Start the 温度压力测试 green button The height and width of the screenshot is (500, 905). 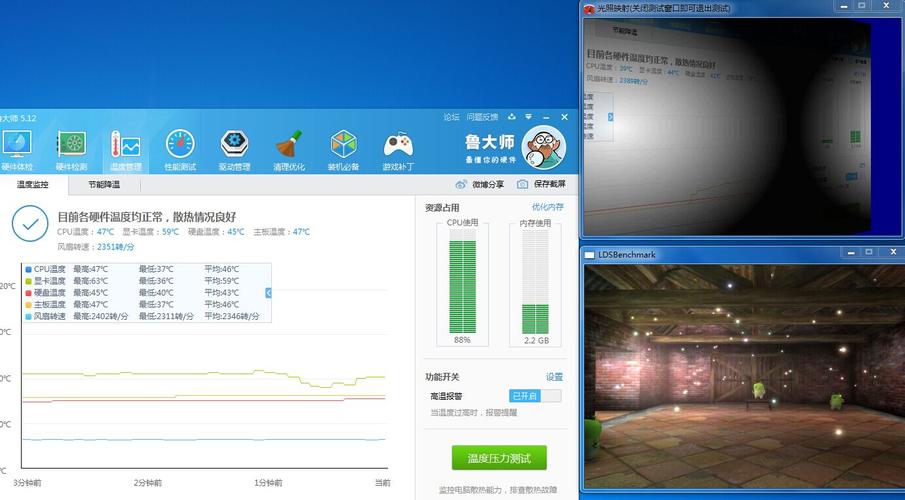pos(499,458)
